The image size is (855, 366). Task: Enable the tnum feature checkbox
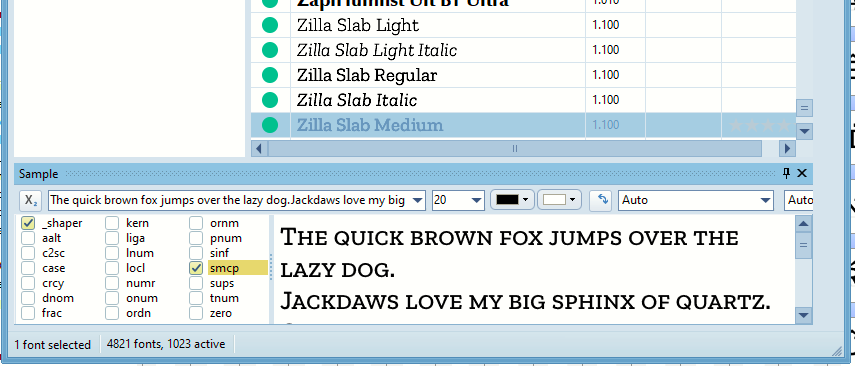click(x=196, y=298)
